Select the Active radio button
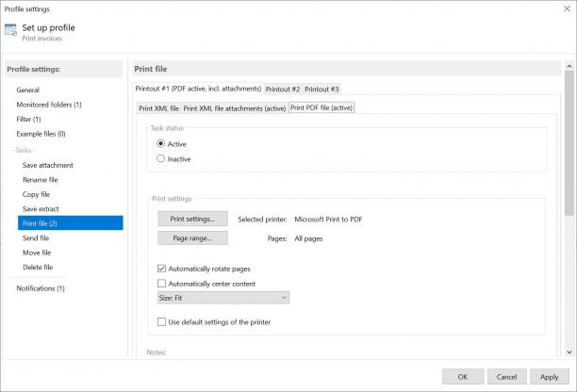This screenshot has height=392, width=577. click(160, 144)
